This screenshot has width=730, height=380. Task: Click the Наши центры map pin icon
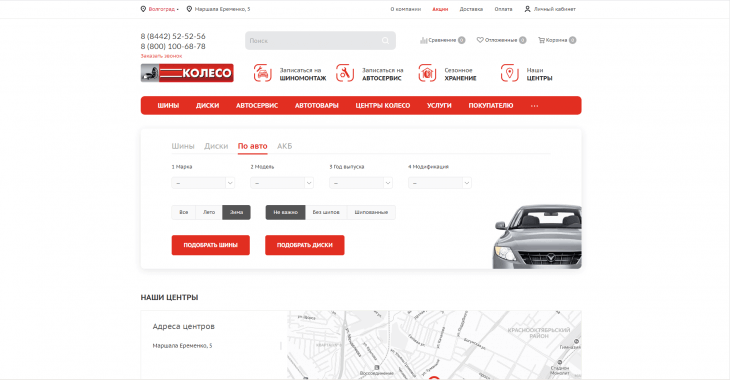click(509, 74)
